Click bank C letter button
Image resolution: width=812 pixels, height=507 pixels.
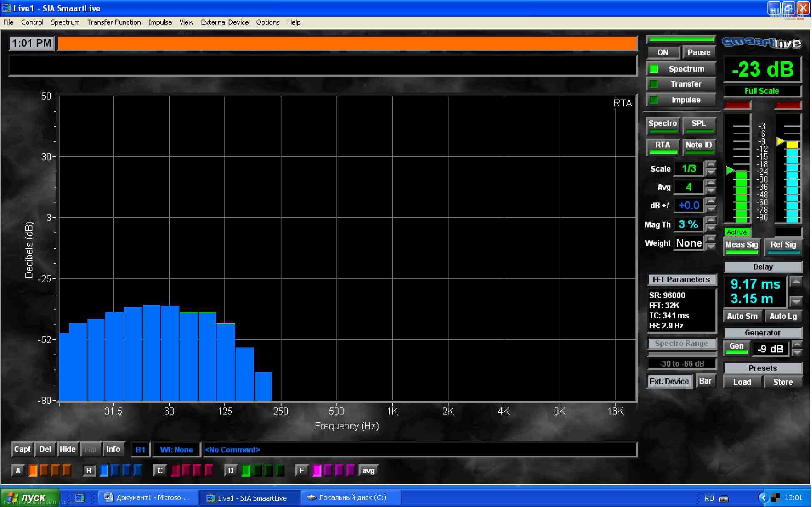tap(160, 471)
